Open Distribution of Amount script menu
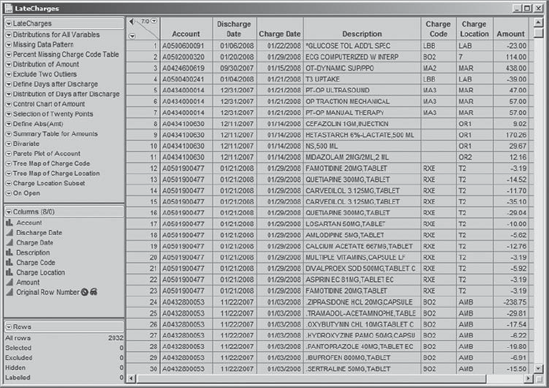 [9, 64]
